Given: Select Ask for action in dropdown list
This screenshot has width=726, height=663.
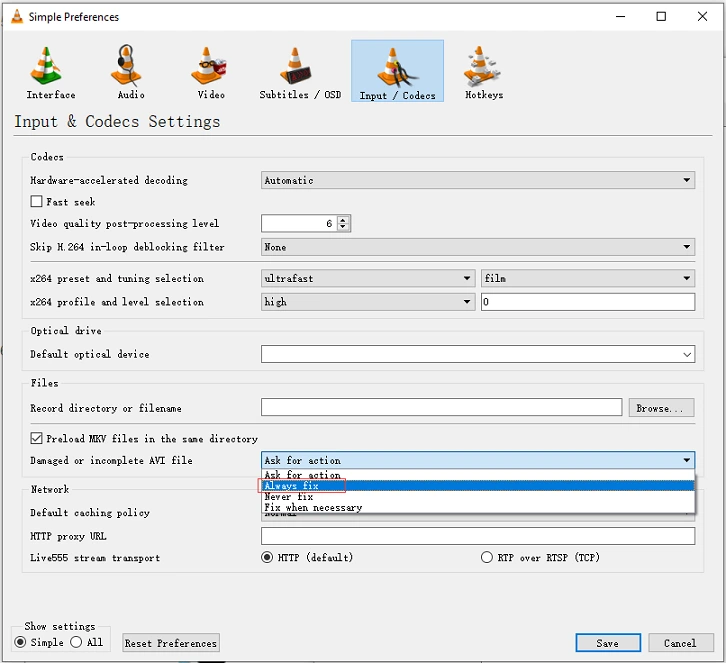Looking at the screenshot, I should 477,475.
